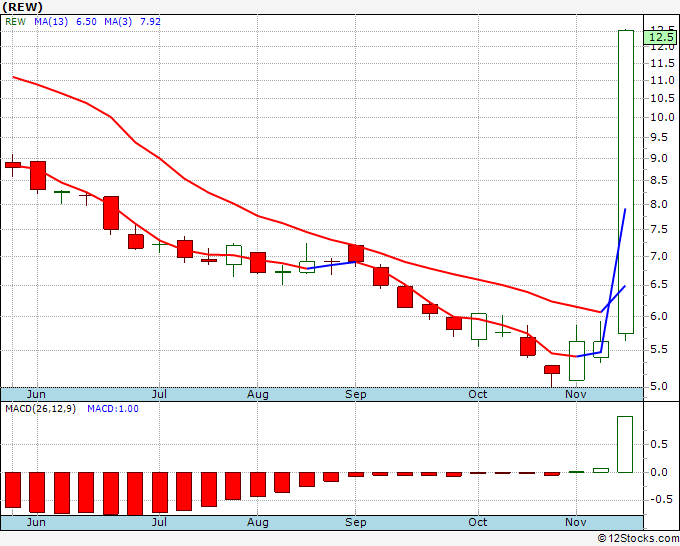Select Sep on the price chart axis
The height and width of the screenshot is (546, 680).
click(x=357, y=394)
